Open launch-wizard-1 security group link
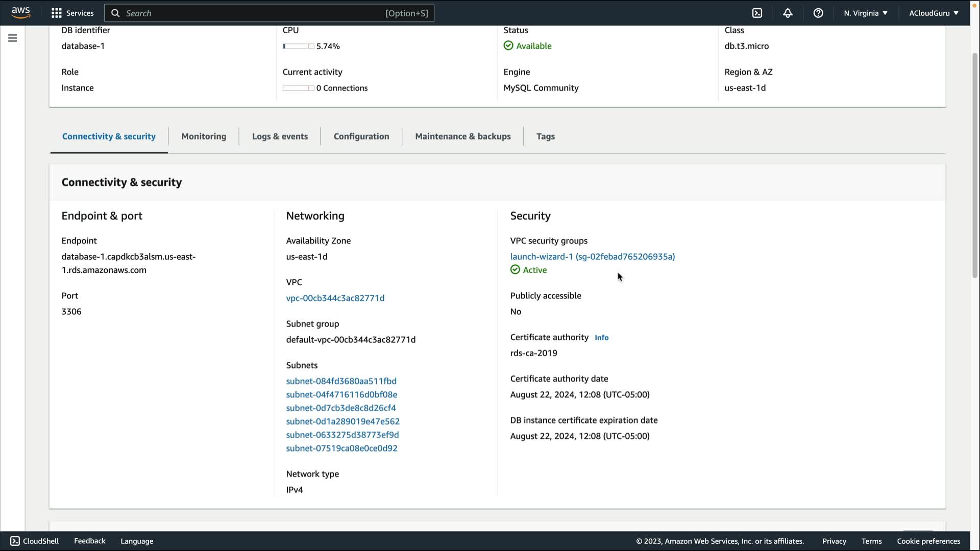 click(592, 257)
